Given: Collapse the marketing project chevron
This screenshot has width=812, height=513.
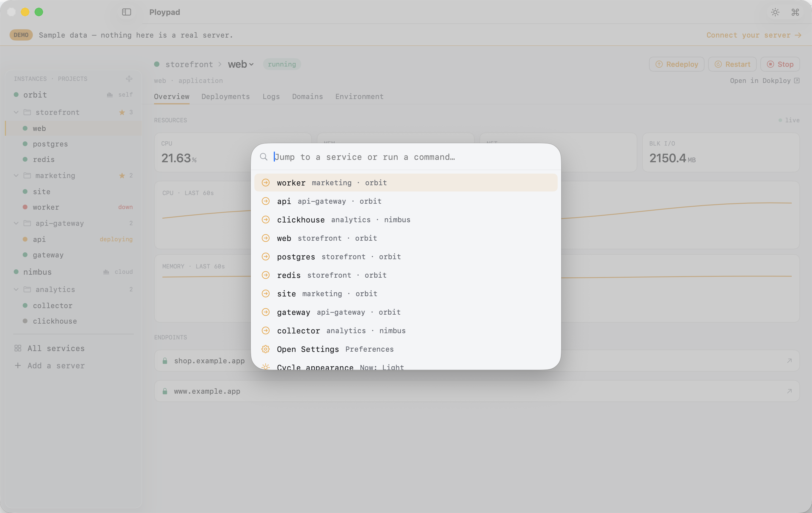Looking at the screenshot, I should coord(16,175).
